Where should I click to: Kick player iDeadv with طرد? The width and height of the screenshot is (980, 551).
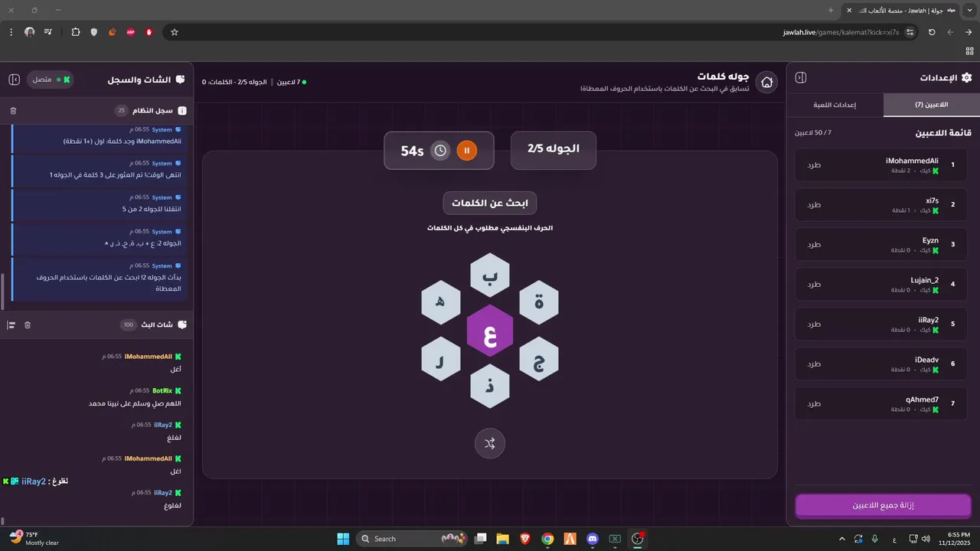(815, 364)
